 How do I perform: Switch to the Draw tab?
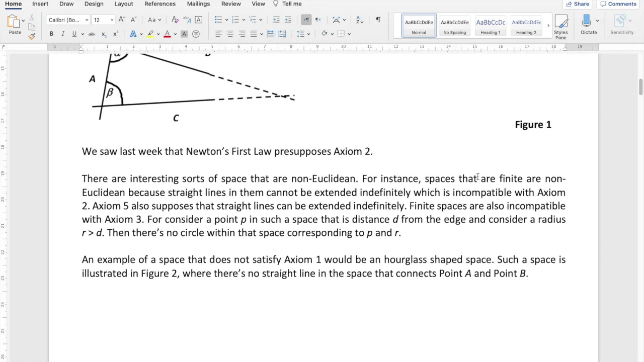pos(66,4)
